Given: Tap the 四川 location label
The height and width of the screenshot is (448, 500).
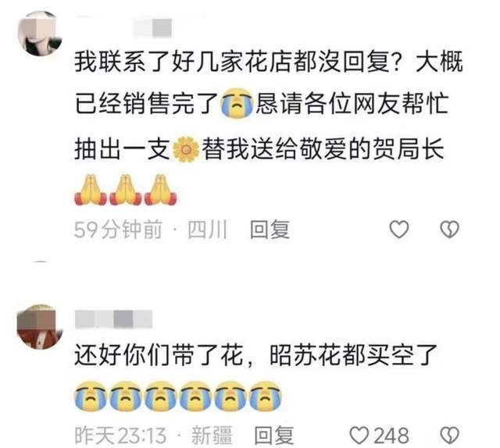Looking at the screenshot, I should tap(207, 229).
